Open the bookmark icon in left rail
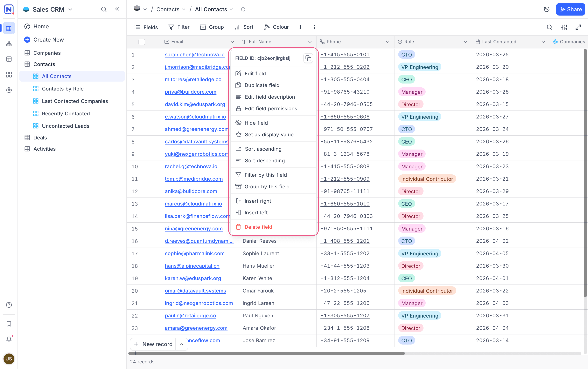The height and width of the screenshot is (369, 588). [9, 324]
